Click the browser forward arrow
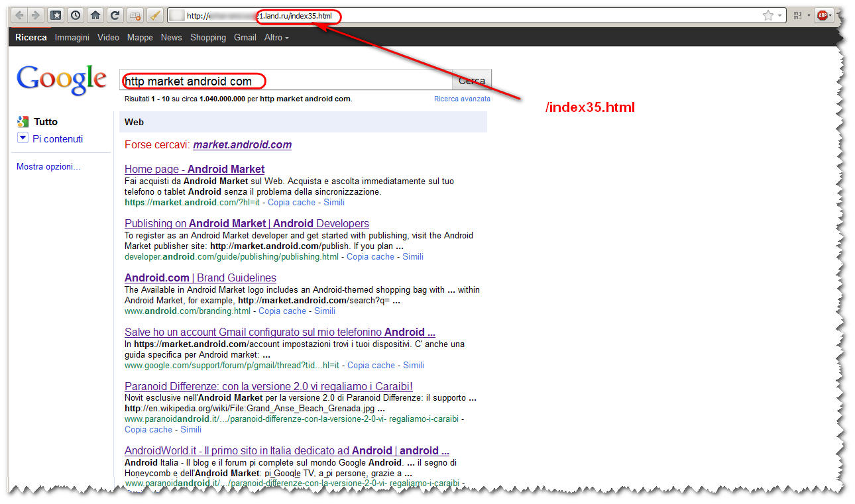 click(x=35, y=15)
